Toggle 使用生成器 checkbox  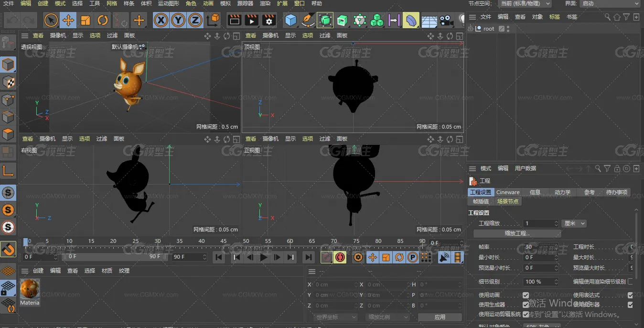point(526,305)
